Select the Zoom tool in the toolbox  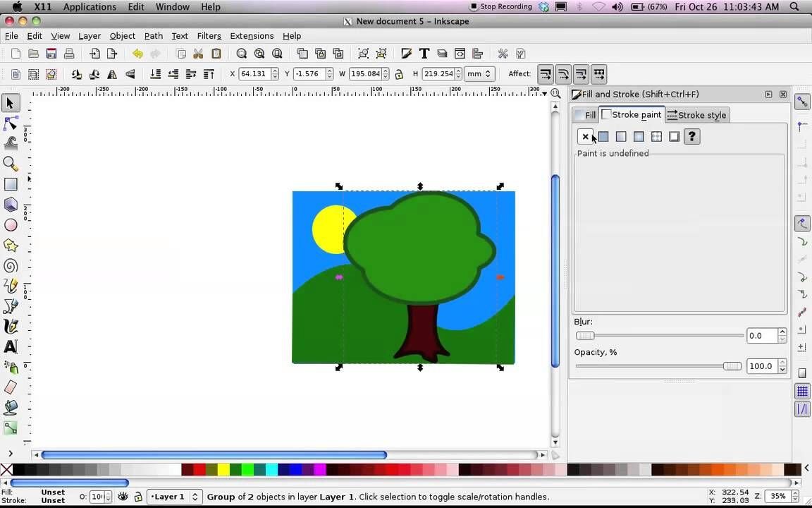[11, 164]
